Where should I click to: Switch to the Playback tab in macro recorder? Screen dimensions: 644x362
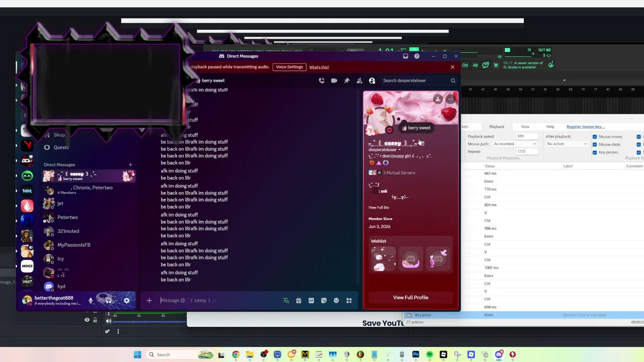(497, 127)
